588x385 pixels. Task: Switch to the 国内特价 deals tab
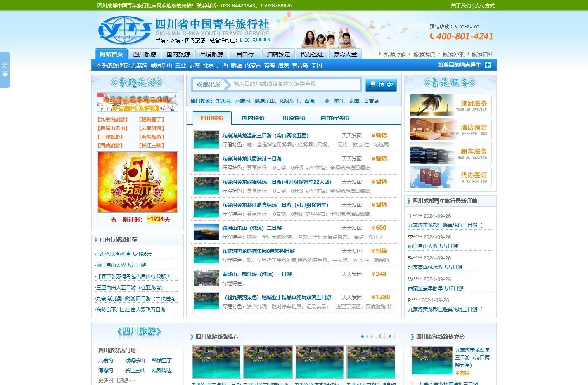click(x=253, y=118)
